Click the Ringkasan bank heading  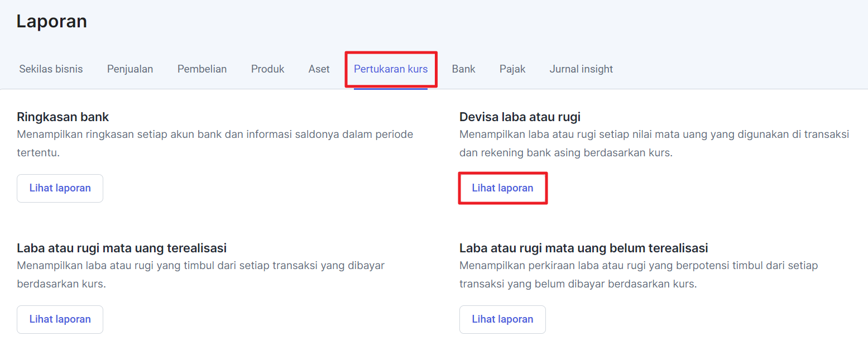(63, 117)
